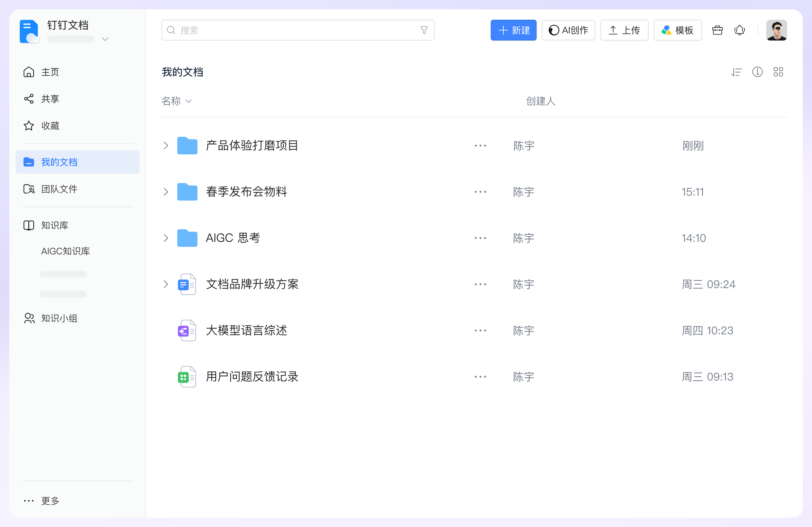Open more options for 用户问题反馈记录

pyautogui.click(x=480, y=376)
